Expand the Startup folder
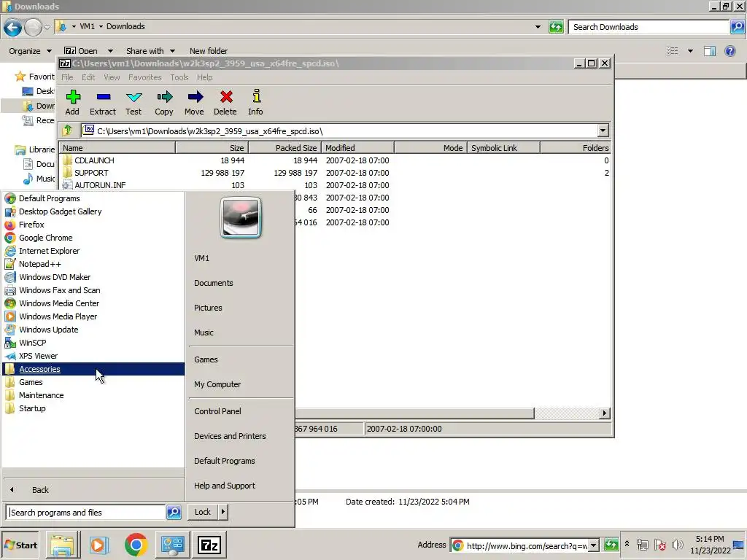 click(x=32, y=408)
